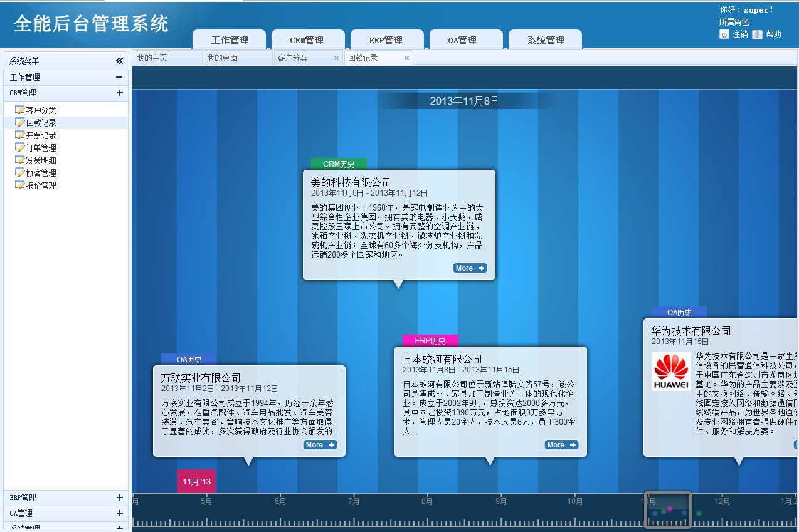Open 客户分类 in the tree menu
The height and width of the screenshot is (532, 799).
(41, 110)
